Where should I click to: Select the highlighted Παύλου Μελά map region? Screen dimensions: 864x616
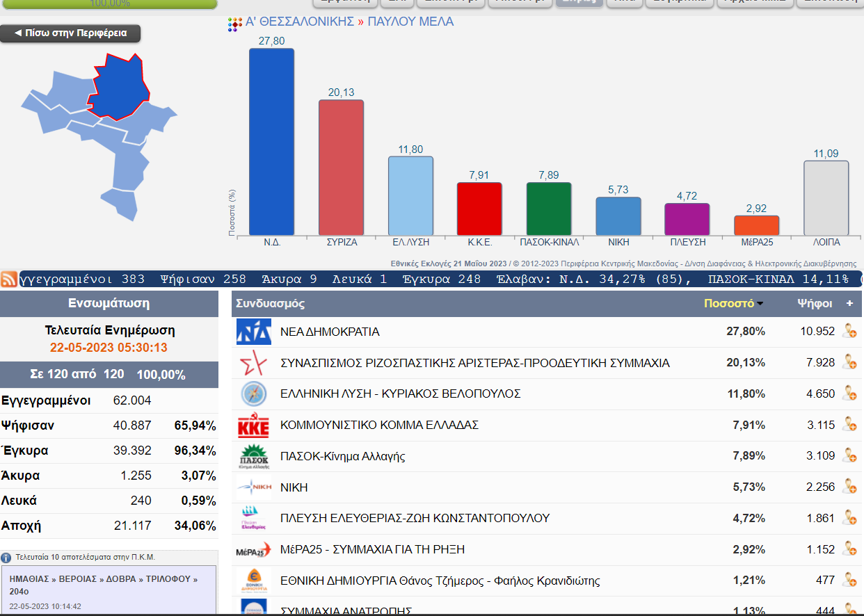[118, 87]
